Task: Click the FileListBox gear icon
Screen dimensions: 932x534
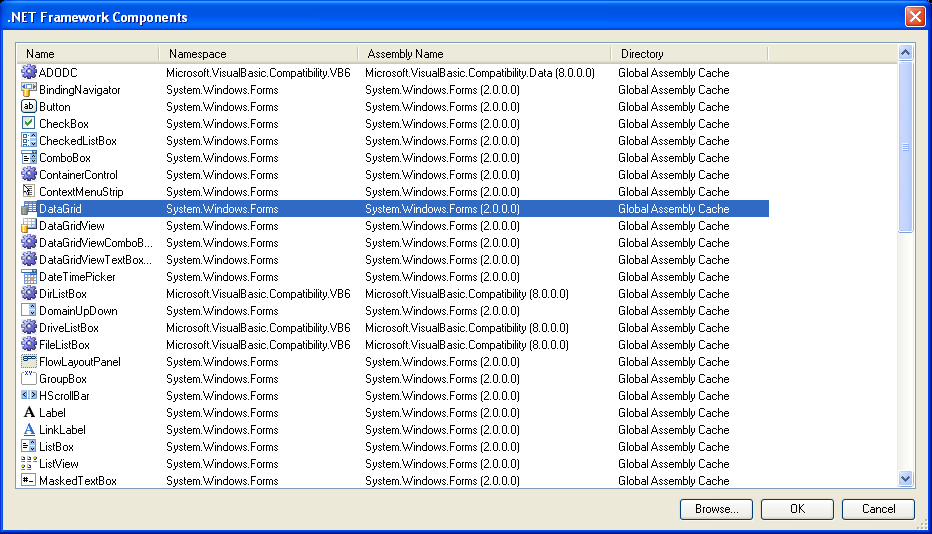Action: point(29,344)
